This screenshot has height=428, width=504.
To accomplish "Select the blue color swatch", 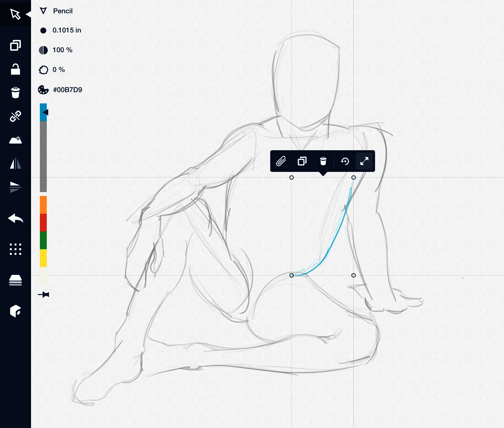I will pos(43,112).
